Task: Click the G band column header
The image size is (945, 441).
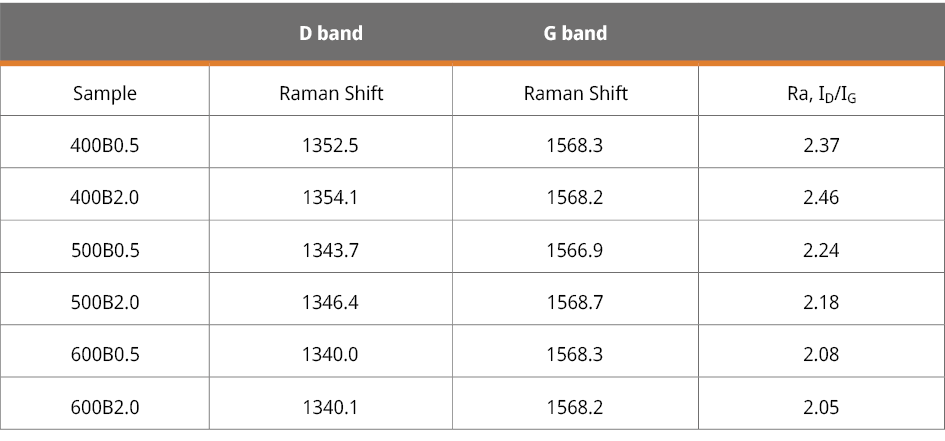Action: point(575,33)
